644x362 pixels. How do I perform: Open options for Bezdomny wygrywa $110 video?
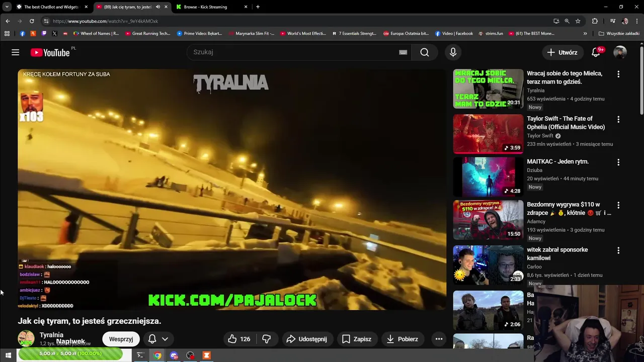coord(618,205)
